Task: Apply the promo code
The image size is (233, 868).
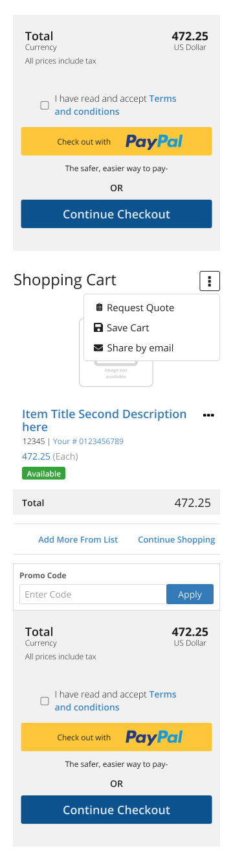Action: [190, 594]
